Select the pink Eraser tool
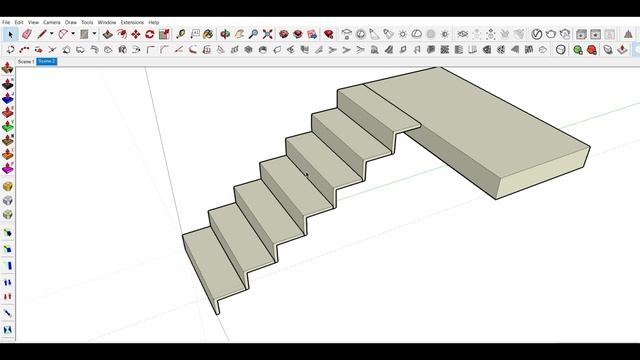 click(x=27, y=34)
